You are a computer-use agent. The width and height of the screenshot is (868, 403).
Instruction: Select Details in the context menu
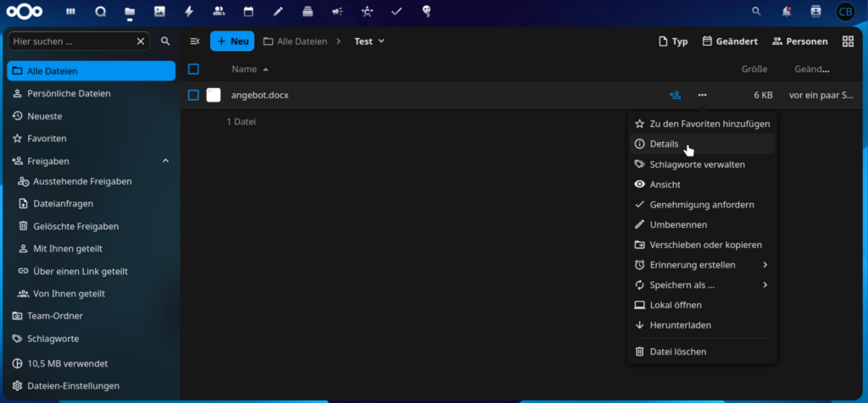click(702, 144)
